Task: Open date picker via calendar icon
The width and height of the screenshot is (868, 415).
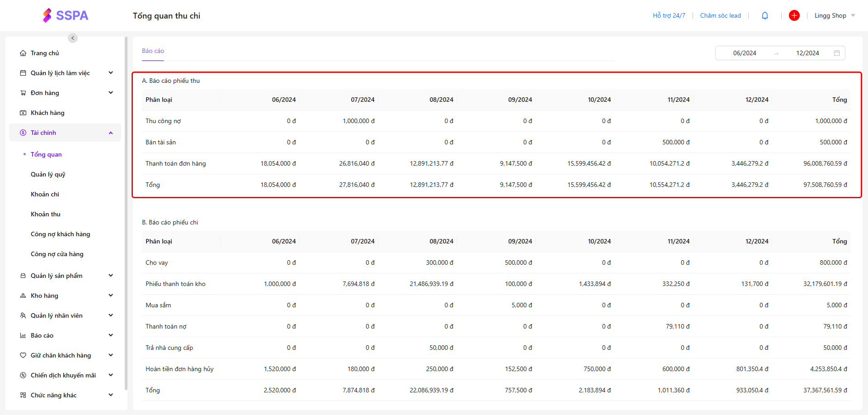Action: [x=837, y=53]
